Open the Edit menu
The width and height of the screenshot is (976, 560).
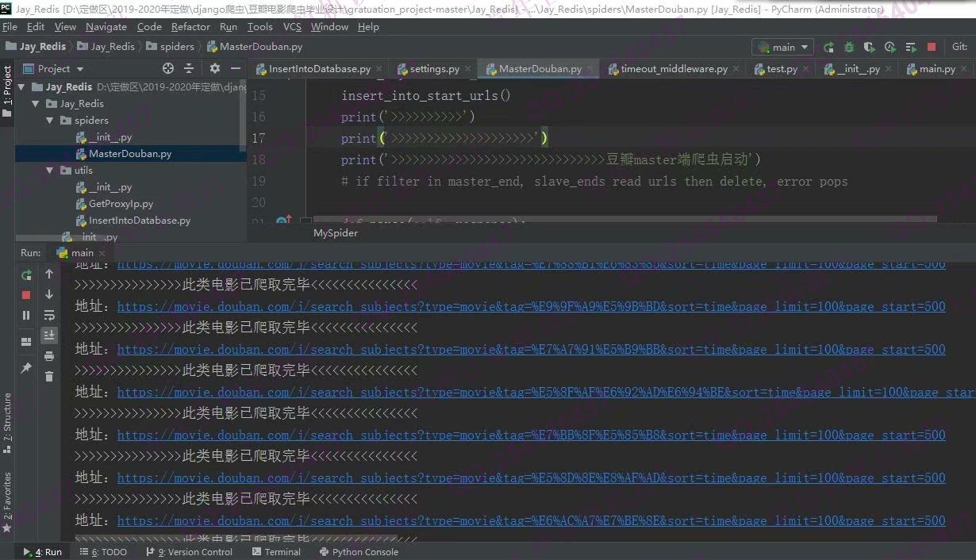click(36, 27)
